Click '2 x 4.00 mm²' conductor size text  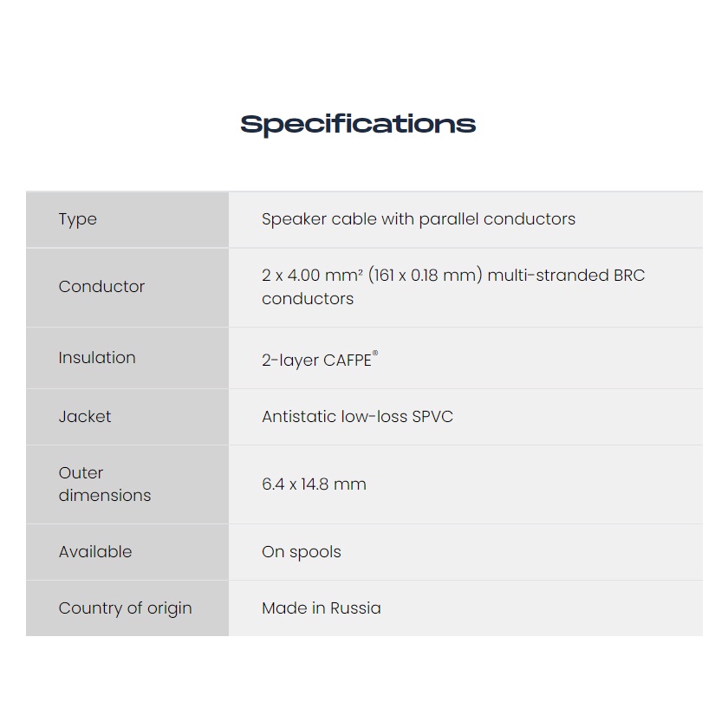312,276
